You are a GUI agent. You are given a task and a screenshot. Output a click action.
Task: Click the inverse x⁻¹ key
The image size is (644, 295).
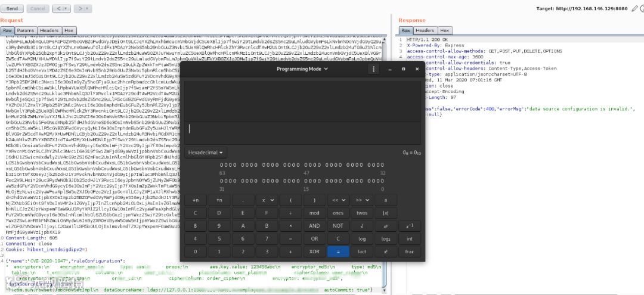click(410, 226)
